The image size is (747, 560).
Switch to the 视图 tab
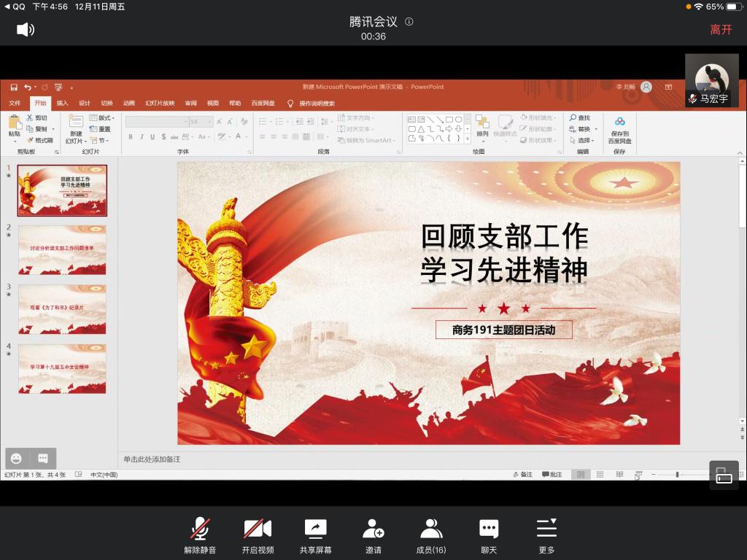[x=212, y=103]
